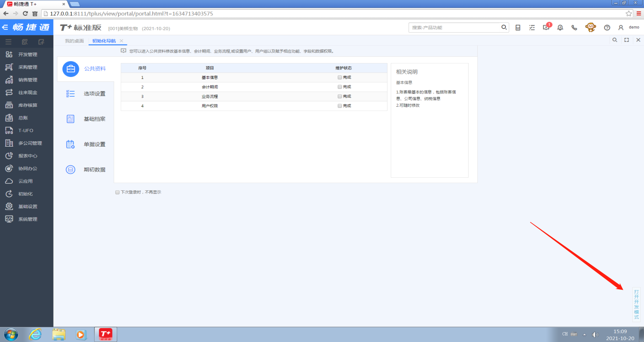Screen dimensions: 644x342
Task: Switch to 我的桌面 tab
Action: (x=74, y=41)
